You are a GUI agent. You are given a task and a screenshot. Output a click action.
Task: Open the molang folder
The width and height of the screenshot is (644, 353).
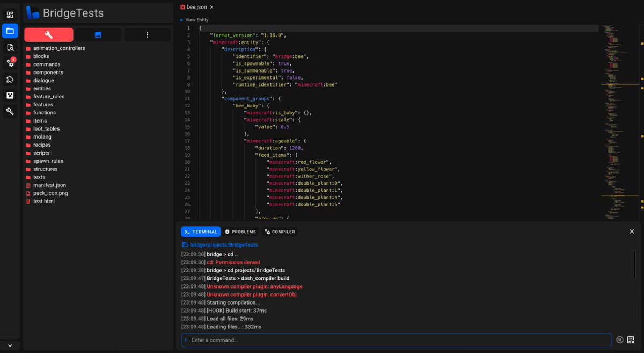39,137
